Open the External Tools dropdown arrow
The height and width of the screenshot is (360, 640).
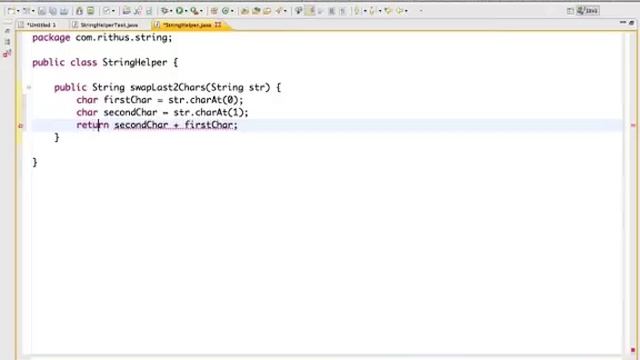(202, 11)
